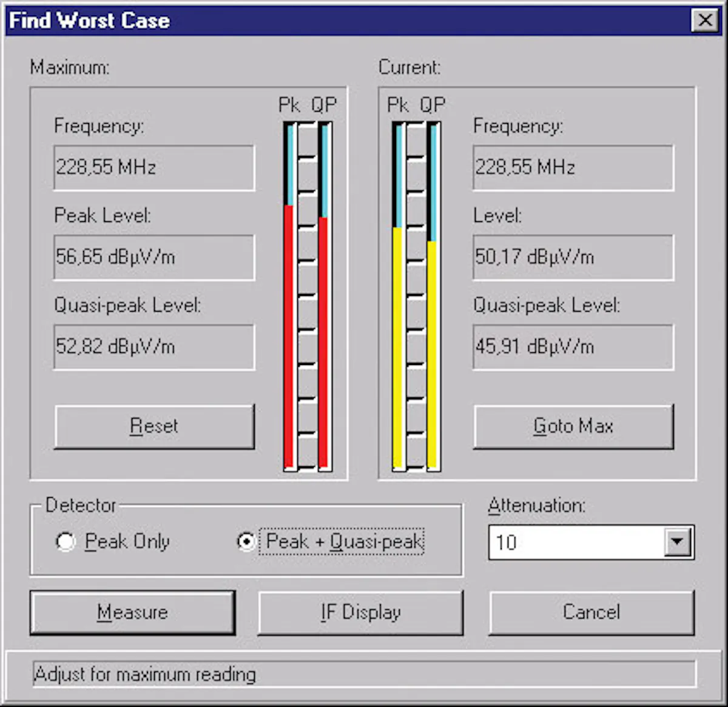Screen dimensions: 728x707
Task: Click the status bar reading "Adjust for maximum reading"
Action: coord(364,674)
